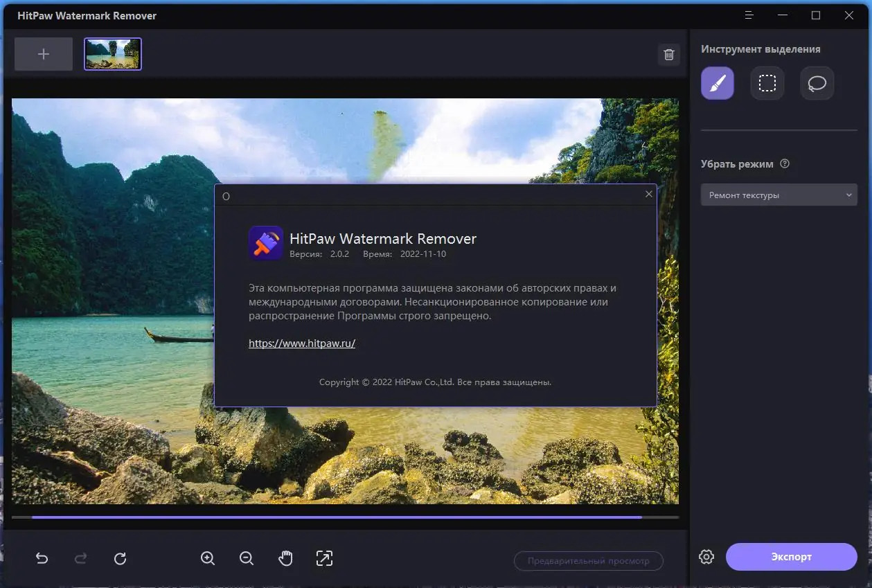Rotate the image using the rotate icon
This screenshot has height=588, width=872.
pos(119,558)
